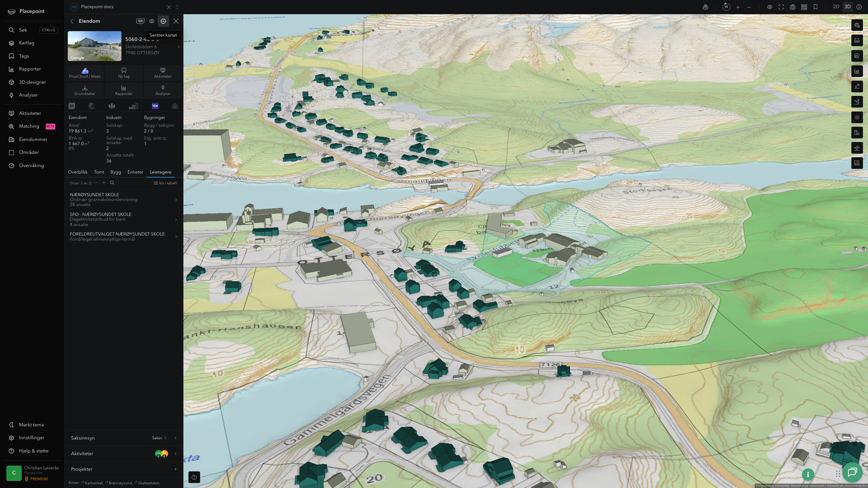Switch to the Overblikk tab
Screen dimensions: 868x488
click(x=78, y=172)
